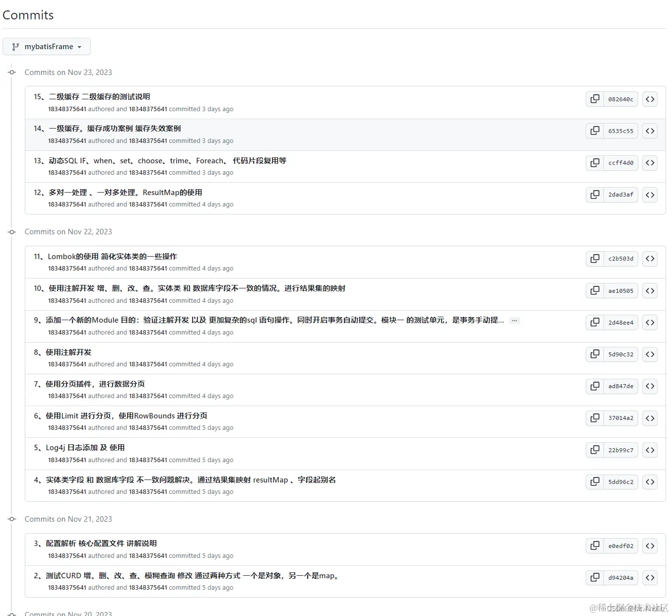
Task: Expand the truncated message of commit 9
Action: [x=515, y=321]
